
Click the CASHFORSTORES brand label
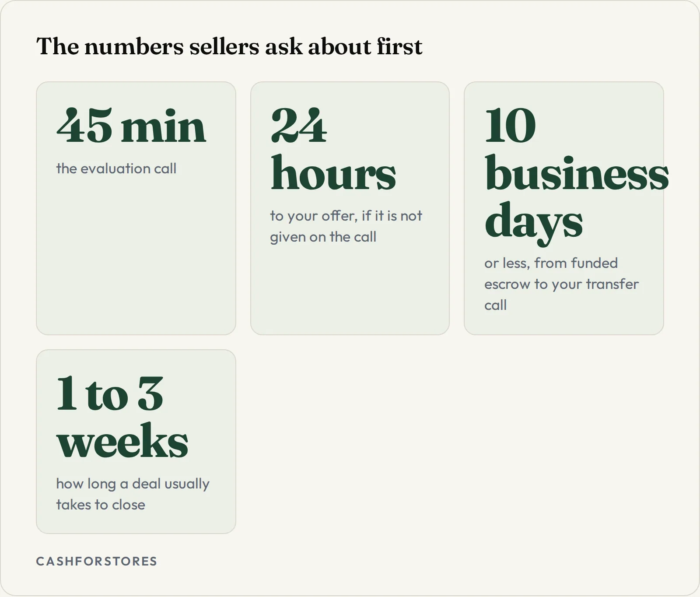coord(97,562)
